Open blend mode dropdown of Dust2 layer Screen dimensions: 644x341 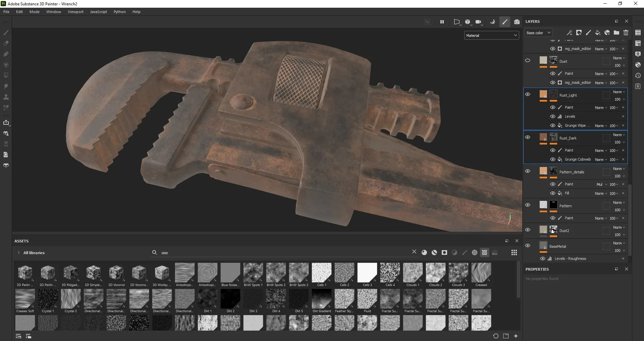[619, 227]
